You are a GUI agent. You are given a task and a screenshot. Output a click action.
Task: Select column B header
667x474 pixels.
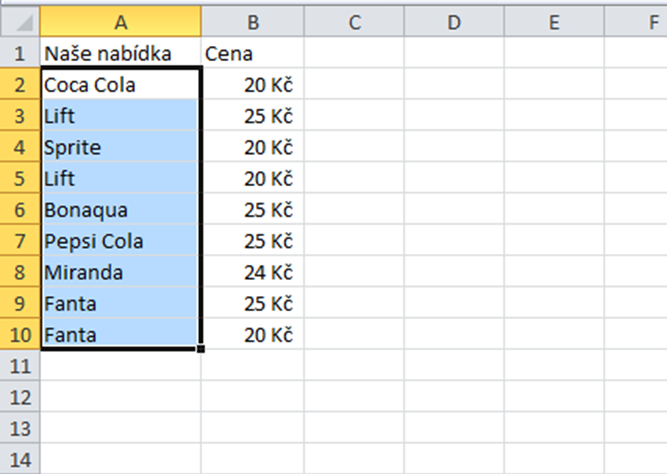(x=253, y=22)
